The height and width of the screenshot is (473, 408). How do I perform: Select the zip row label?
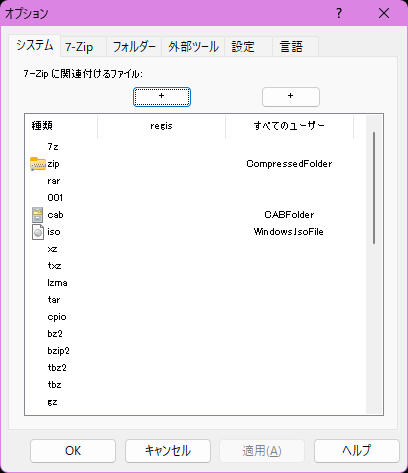point(53,164)
